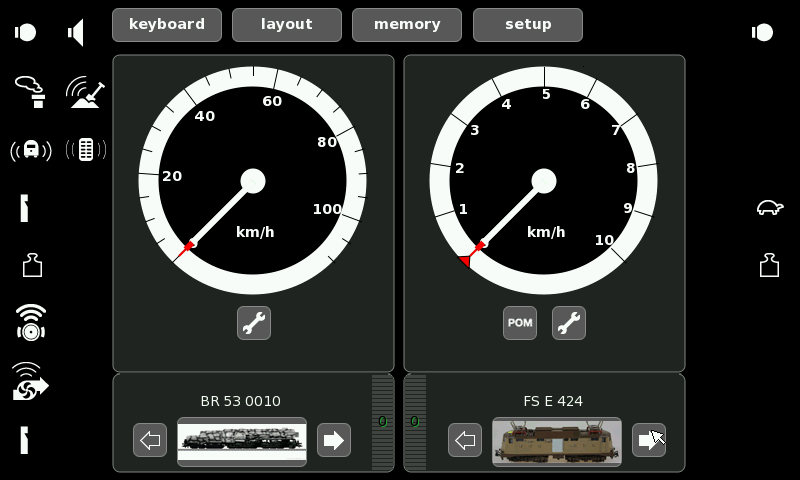Select next locomotive after FS E 424

[x=648, y=440]
